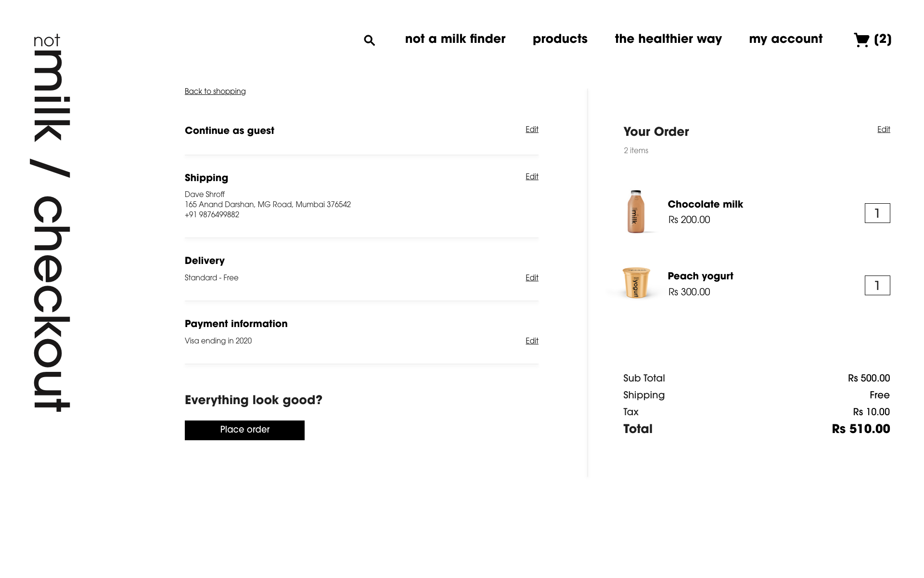Go to not a milk finder
The width and height of the screenshot is (924, 578).
click(455, 39)
